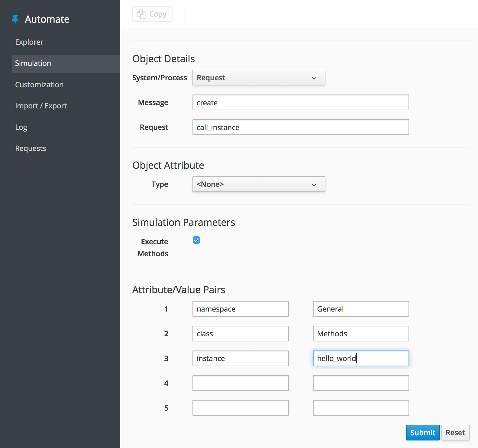The height and width of the screenshot is (448, 478).
Task: Click the Request text field
Action: pyautogui.click(x=300, y=127)
